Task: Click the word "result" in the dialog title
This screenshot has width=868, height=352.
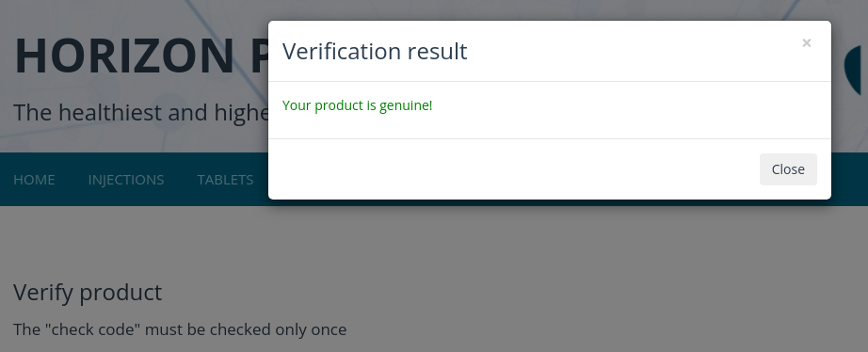Action: [438, 51]
